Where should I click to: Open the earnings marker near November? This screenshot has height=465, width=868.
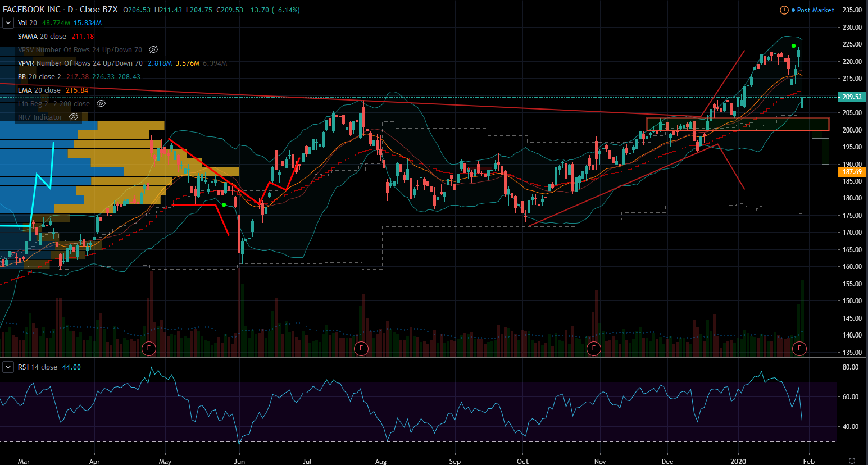click(x=593, y=348)
